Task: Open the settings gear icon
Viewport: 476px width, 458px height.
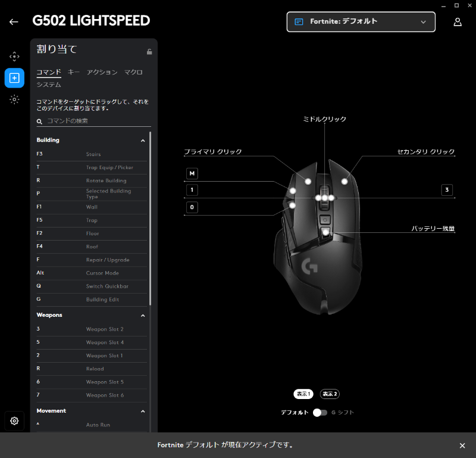Action: (14, 420)
